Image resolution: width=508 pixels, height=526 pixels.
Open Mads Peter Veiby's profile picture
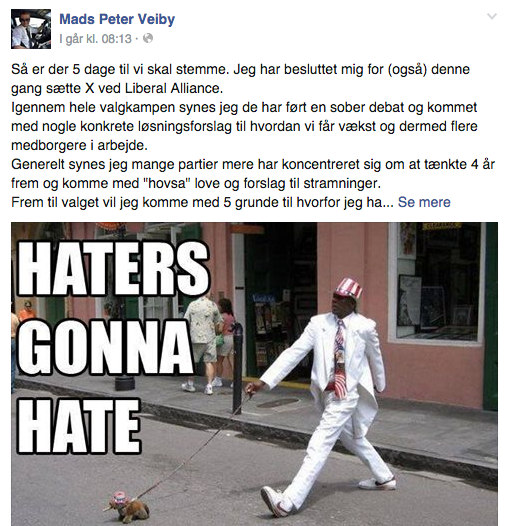tap(31, 29)
